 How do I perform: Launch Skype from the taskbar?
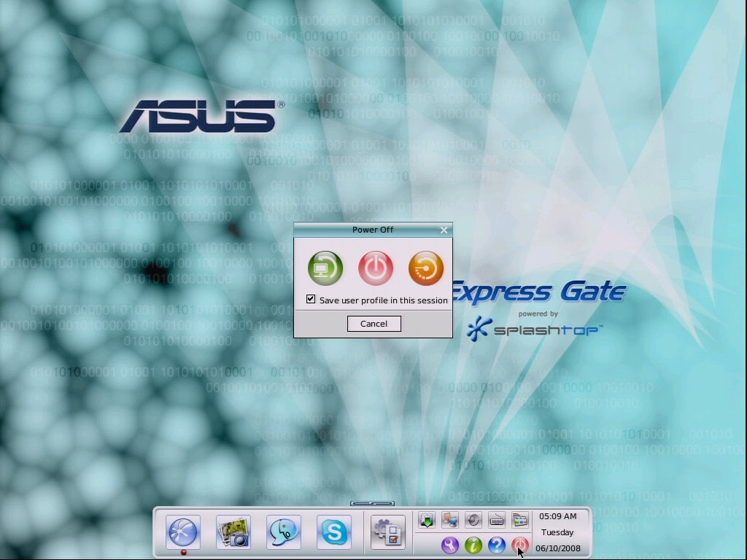coord(333,533)
